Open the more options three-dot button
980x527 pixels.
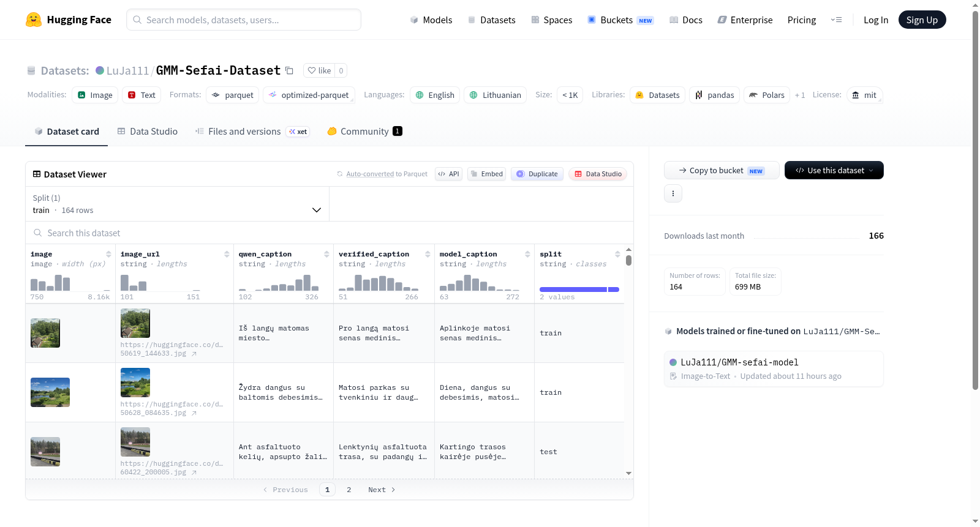click(x=673, y=193)
